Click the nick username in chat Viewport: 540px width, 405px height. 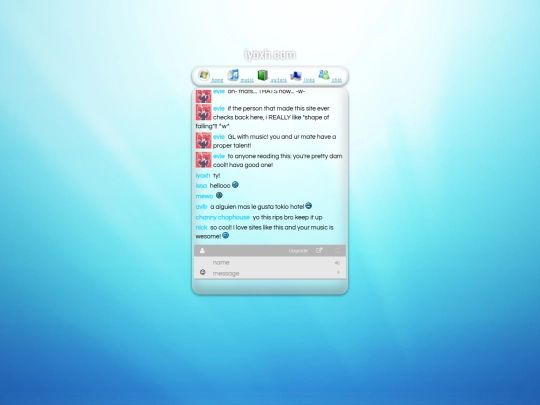click(x=201, y=228)
